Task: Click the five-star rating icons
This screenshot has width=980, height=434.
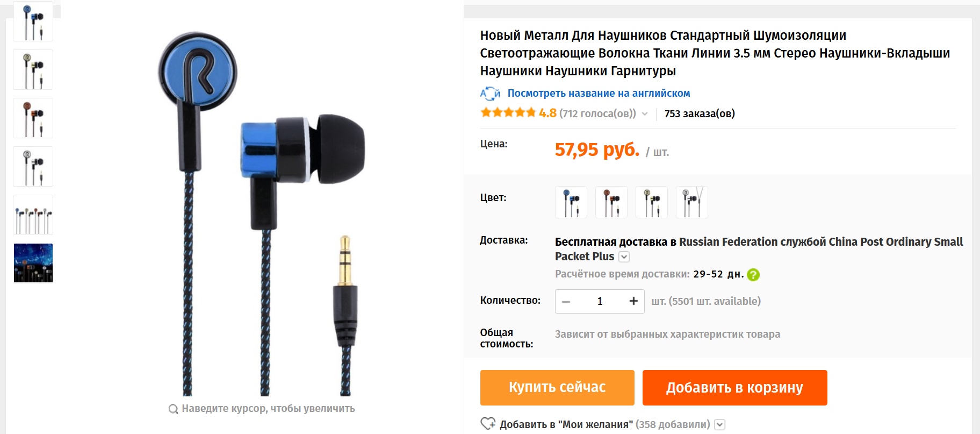Action: coord(508,113)
